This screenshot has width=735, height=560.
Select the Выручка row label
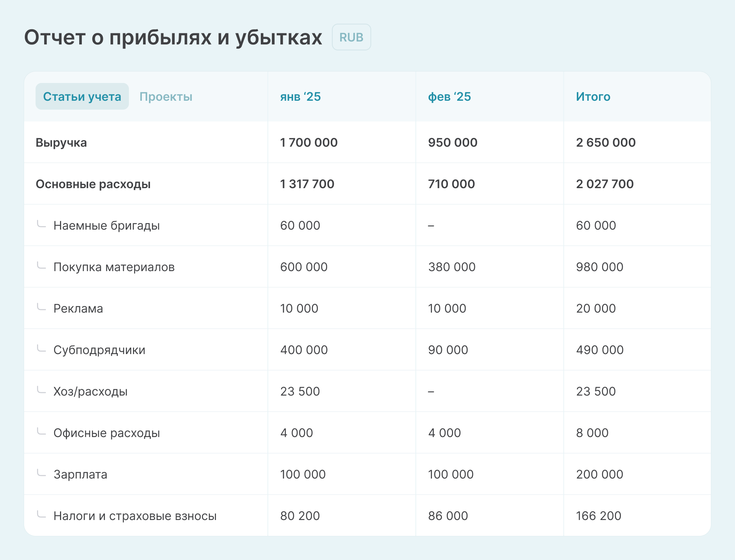coord(61,143)
